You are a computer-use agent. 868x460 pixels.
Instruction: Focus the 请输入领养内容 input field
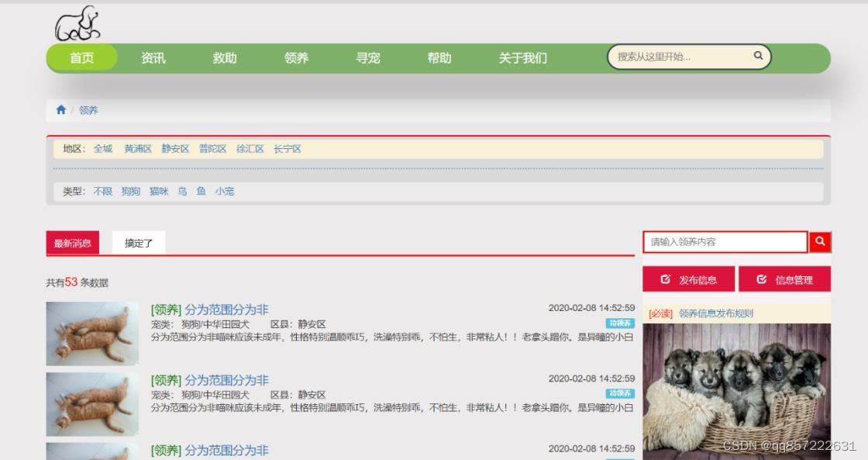pos(725,242)
